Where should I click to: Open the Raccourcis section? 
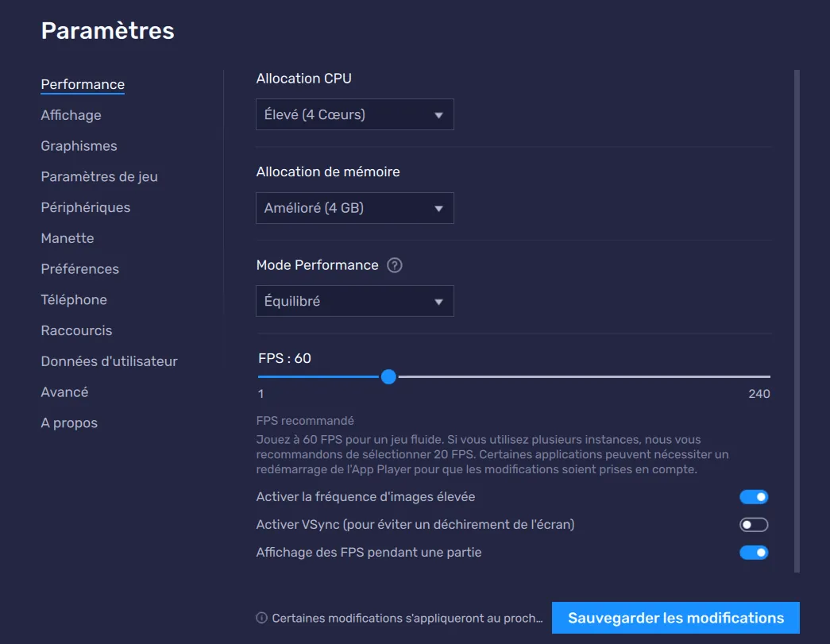point(76,330)
